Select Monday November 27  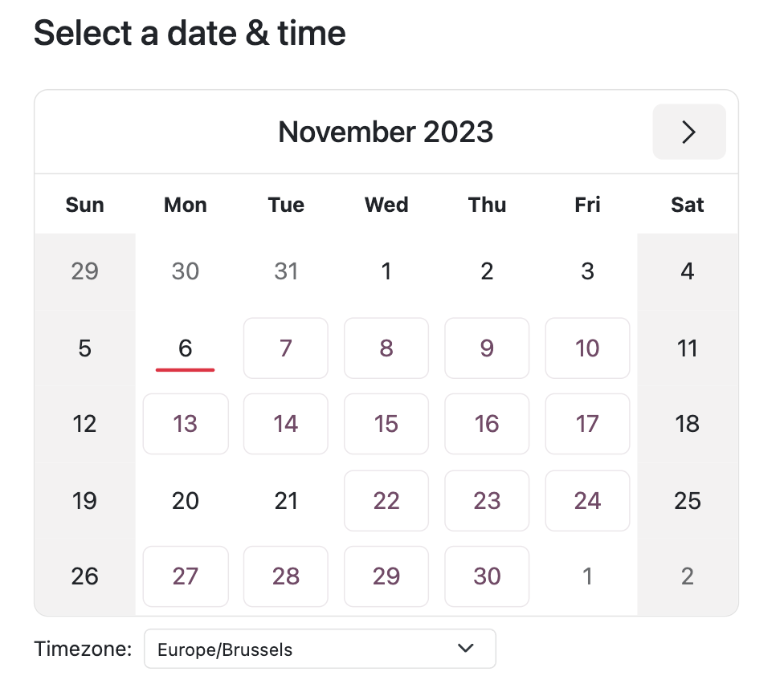click(x=186, y=576)
